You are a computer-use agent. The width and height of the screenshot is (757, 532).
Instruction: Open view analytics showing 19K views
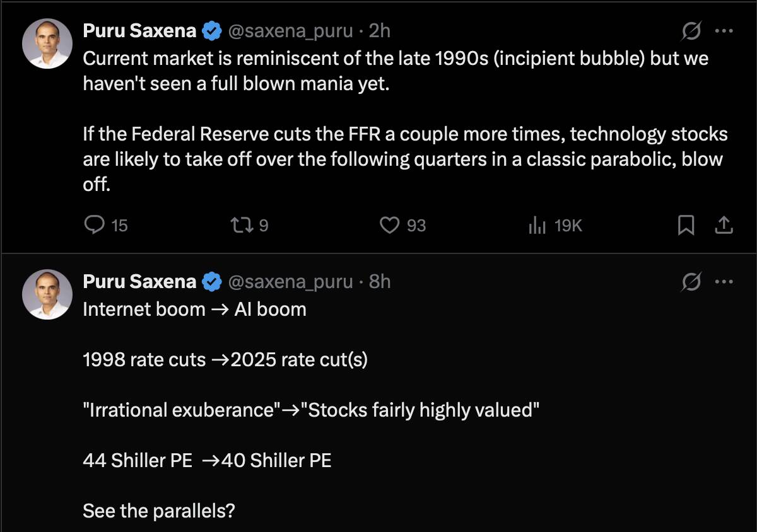pos(537,225)
